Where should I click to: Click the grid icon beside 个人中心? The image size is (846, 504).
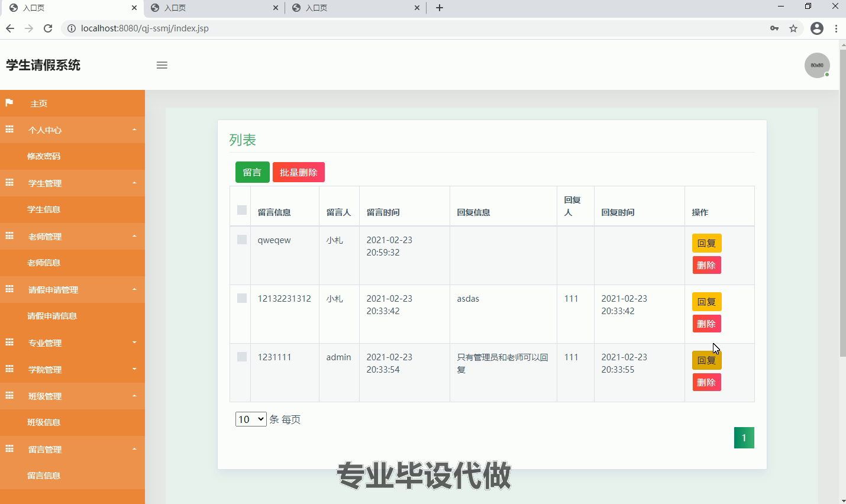(x=9, y=130)
